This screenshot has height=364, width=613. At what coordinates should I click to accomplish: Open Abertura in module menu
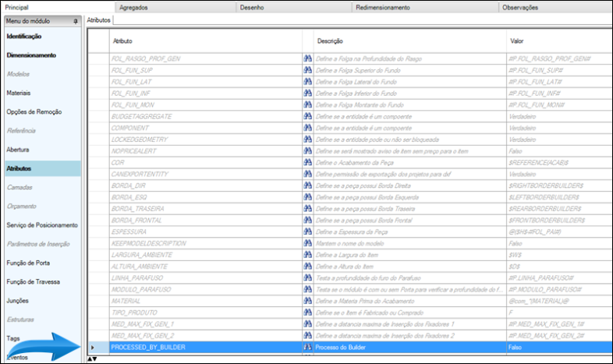18,150
